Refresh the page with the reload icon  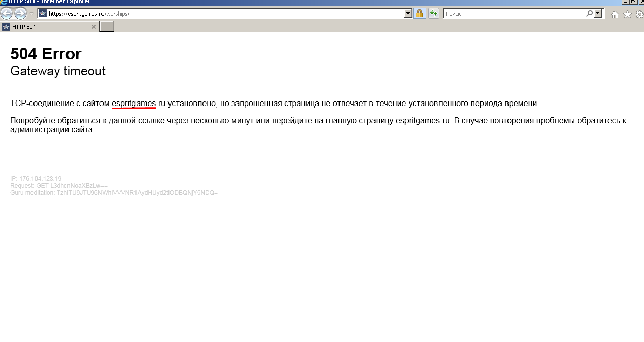[x=434, y=14]
